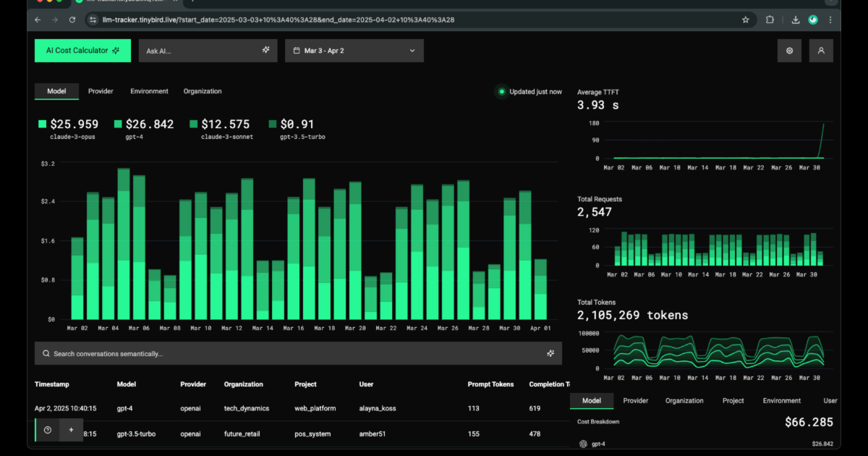Screen dimensions: 868x456
Task: Click sparkle icon in conversation search bar
Action: coord(550,353)
